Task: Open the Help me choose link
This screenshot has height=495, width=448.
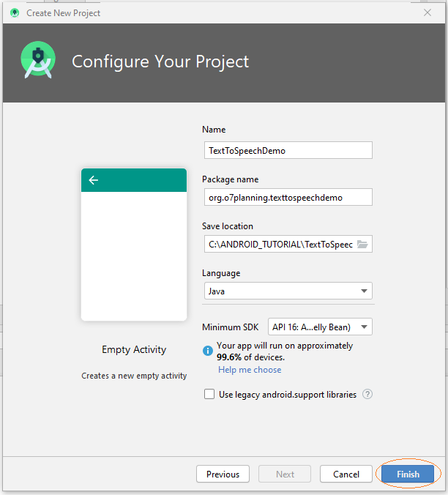Action: tap(250, 370)
